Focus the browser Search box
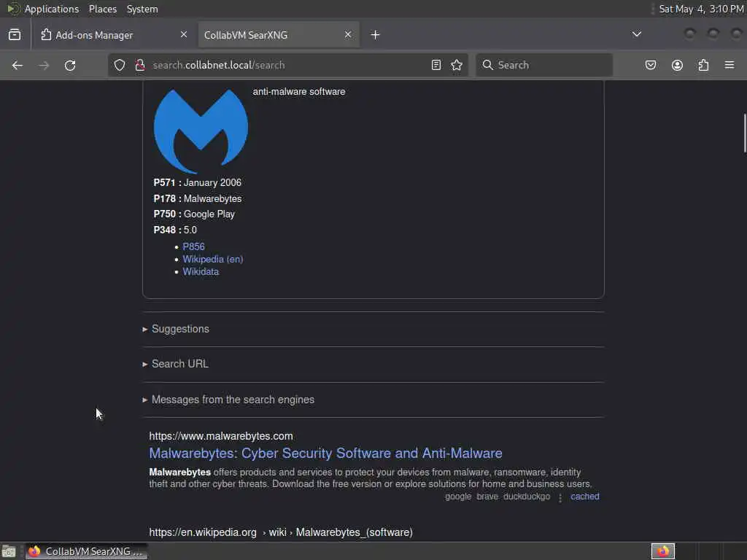The image size is (747, 560). pos(544,65)
